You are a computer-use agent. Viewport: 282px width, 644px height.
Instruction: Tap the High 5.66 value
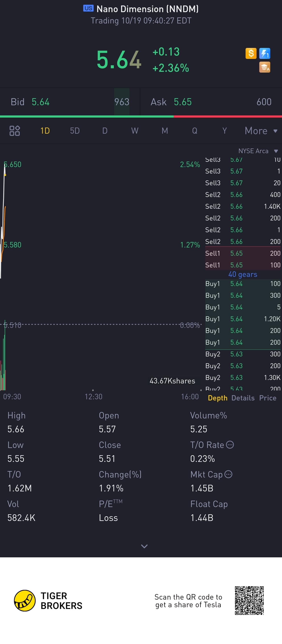tap(16, 429)
